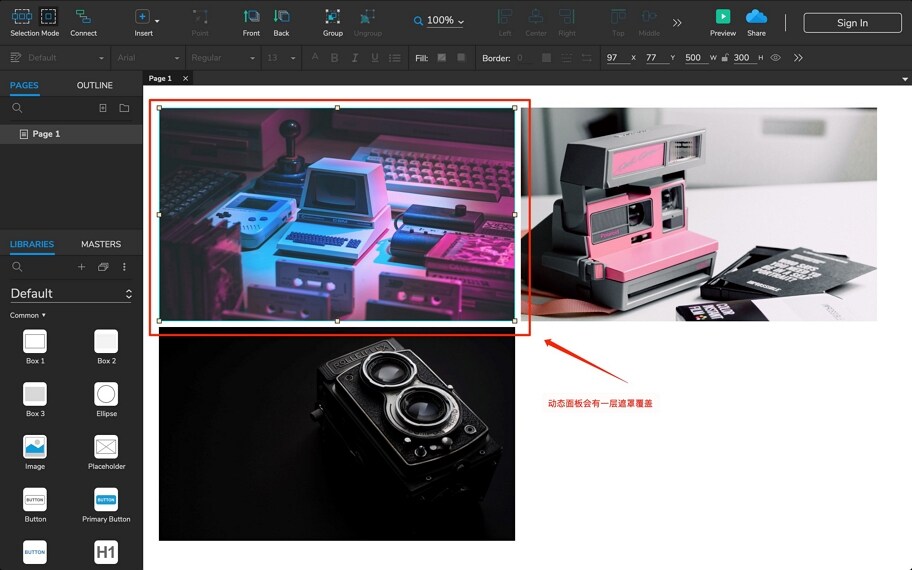Expand more main toolbar items
Screen dimensions: 912x570
pos(677,23)
